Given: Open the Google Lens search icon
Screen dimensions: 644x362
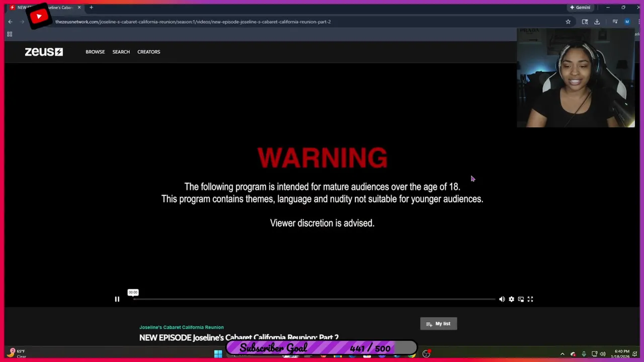Looking at the screenshot, I should [585, 22].
